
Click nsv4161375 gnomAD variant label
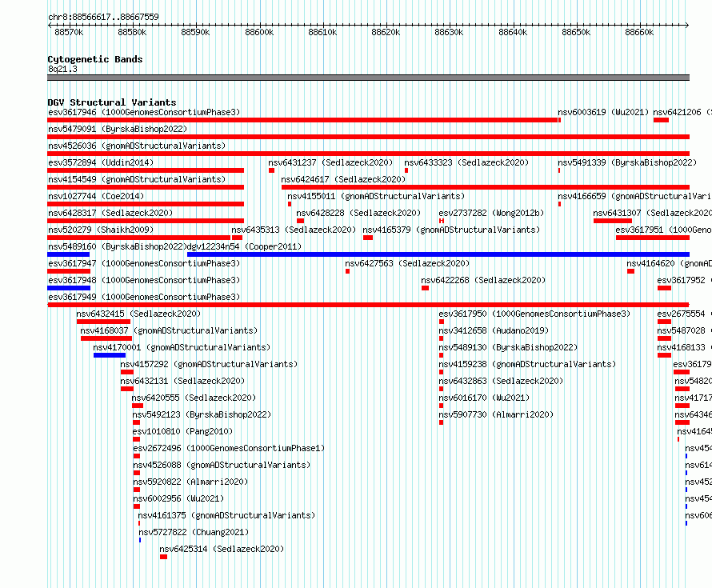[226, 515]
